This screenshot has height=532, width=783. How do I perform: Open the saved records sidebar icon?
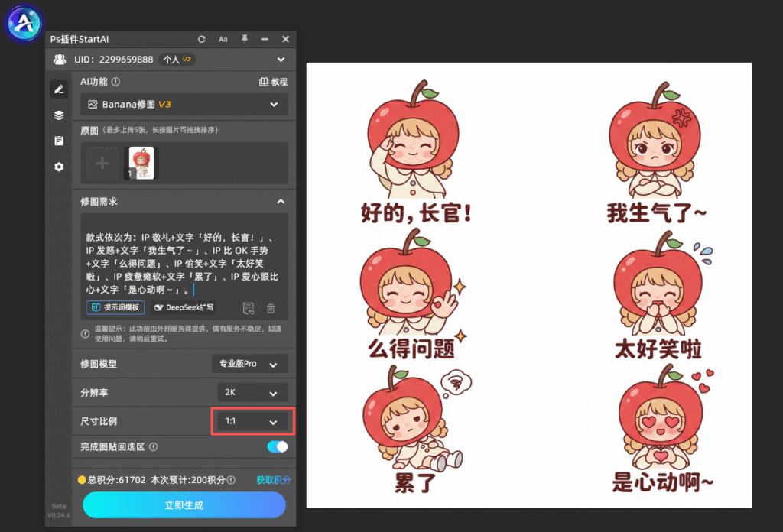[x=59, y=141]
